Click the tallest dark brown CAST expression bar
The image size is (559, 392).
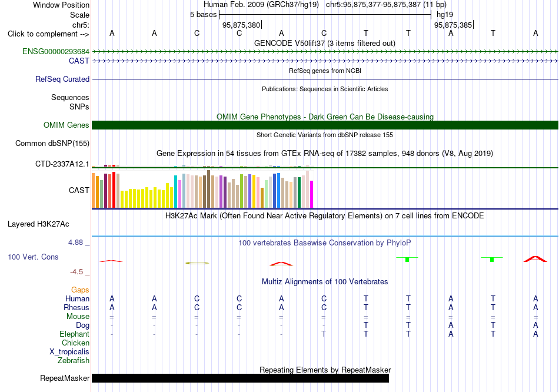[x=208, y=189]
